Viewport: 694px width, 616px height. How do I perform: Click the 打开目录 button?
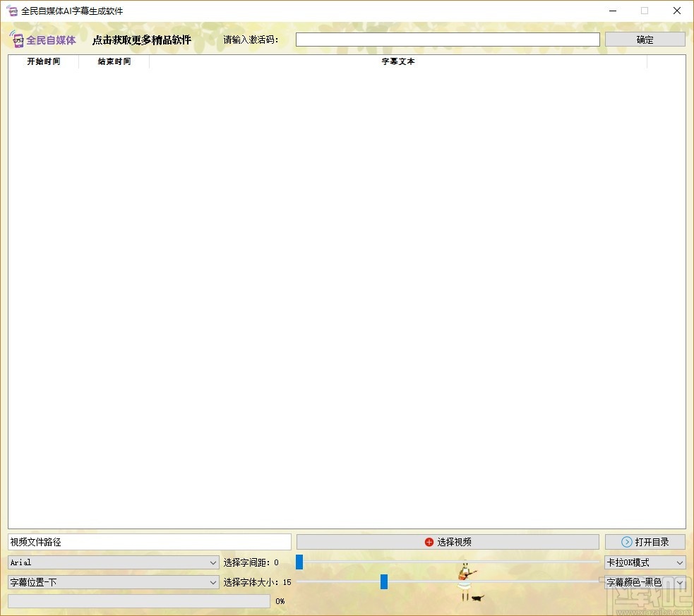click(x=645, y=541)
